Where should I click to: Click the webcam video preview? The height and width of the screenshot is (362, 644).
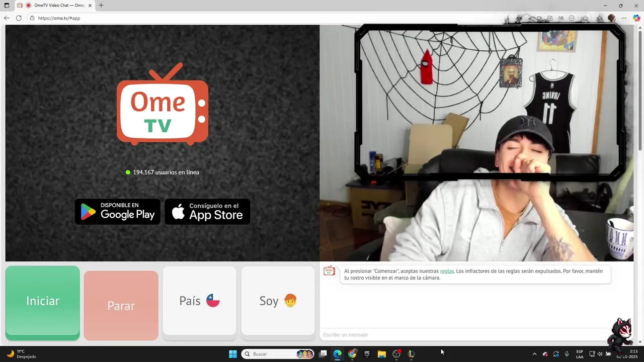coord(476,143)
